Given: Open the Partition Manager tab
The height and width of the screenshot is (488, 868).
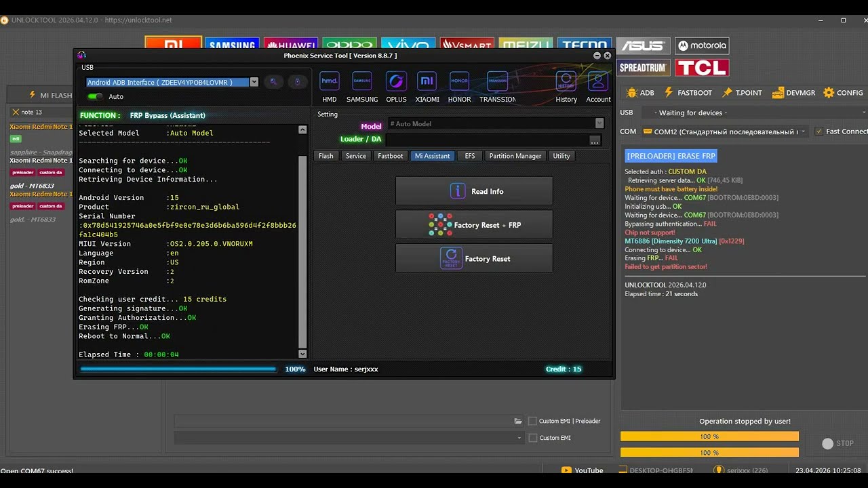Looking at the screenshot, I should 515,156.
